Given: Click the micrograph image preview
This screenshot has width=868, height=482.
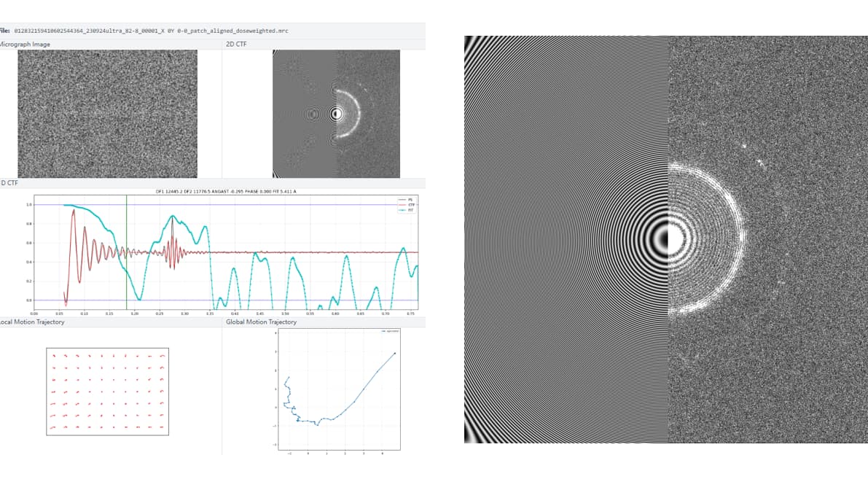Looking at the screenshot, I should [x=107, y=114].
